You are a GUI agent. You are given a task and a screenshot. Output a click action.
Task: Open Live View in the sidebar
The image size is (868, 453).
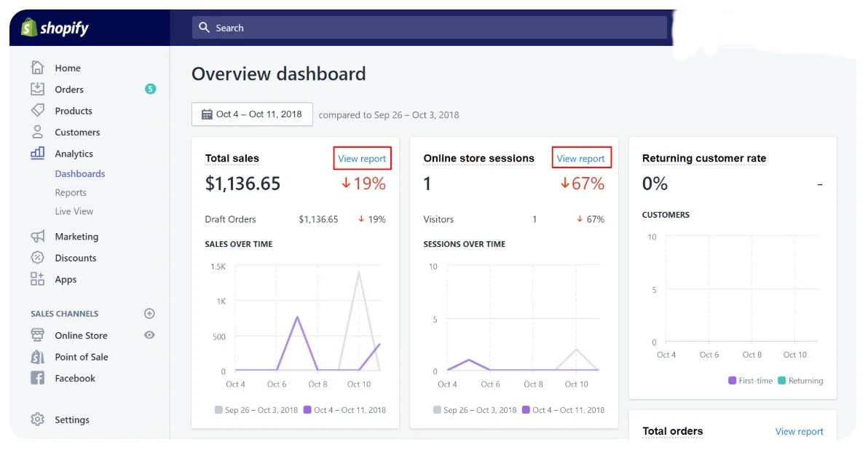click(74, 211)
